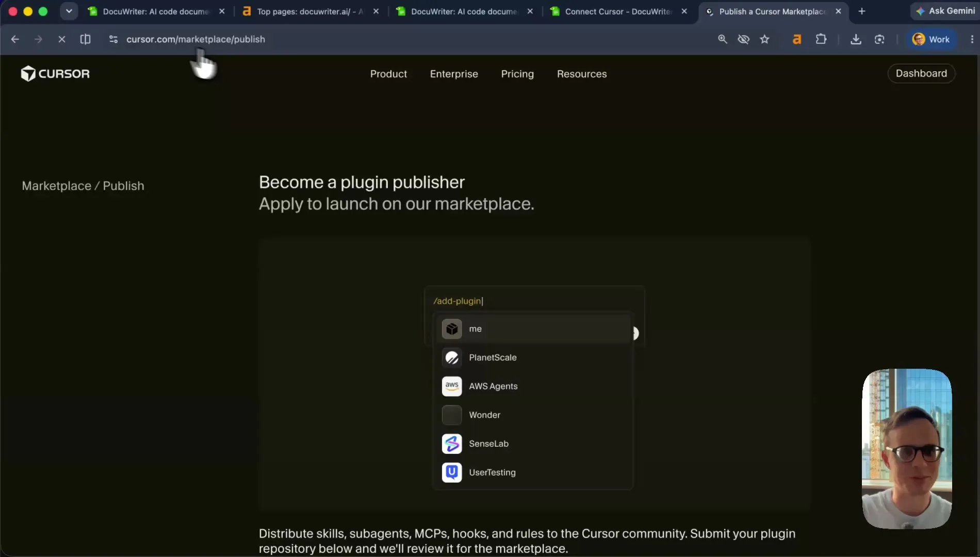Click the Dashboard button
This screenshot has height=557, width=980.
click(x=921, y=73)
